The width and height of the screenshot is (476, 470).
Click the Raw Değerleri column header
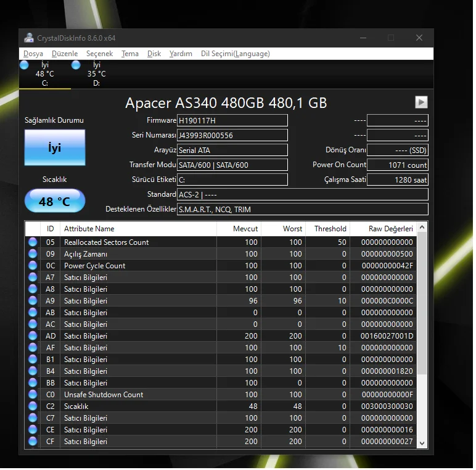pos(384,229)
